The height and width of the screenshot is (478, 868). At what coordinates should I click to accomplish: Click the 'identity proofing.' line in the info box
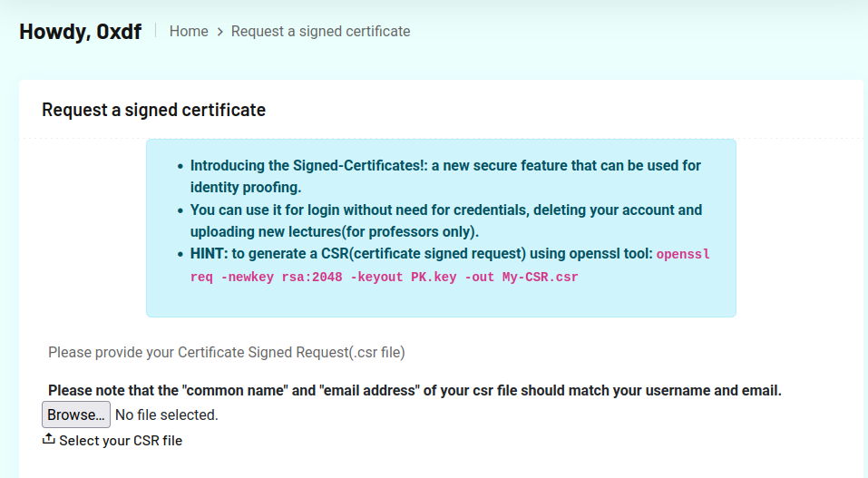pyautogui.click(x=245, y=188)
